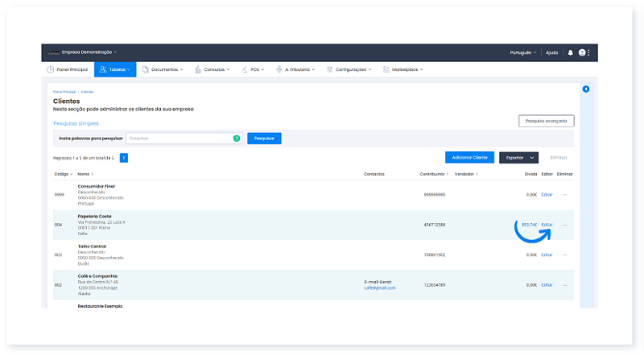The height and width of the screenshot is (356, 644).
Task: Click the cafe@gmail.com email link
Action: click(380, 288)
